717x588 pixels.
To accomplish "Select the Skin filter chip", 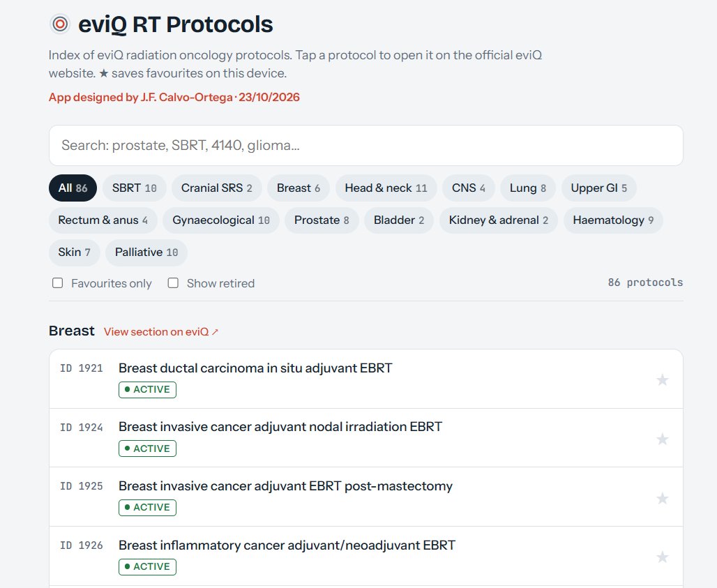I will (x=74, y=252).
